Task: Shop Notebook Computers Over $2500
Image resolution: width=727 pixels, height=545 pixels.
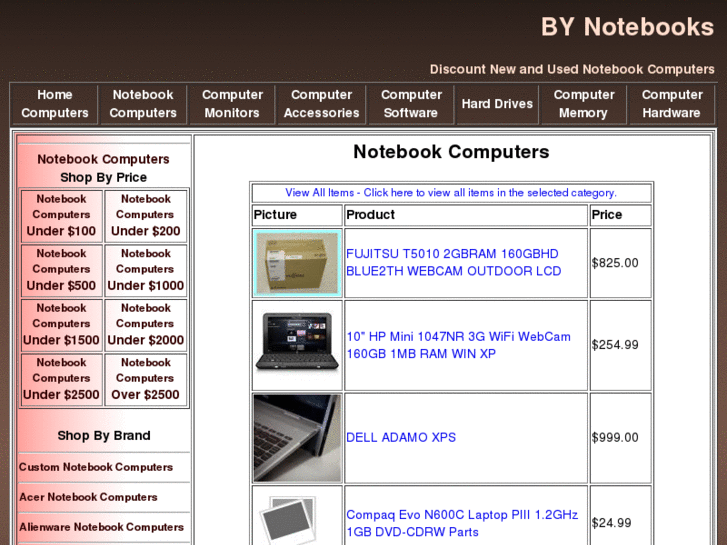Action: point(146,379)
